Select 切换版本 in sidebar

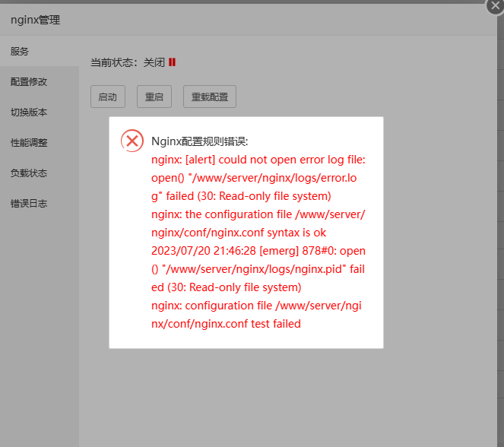click(x=40, y=113)
